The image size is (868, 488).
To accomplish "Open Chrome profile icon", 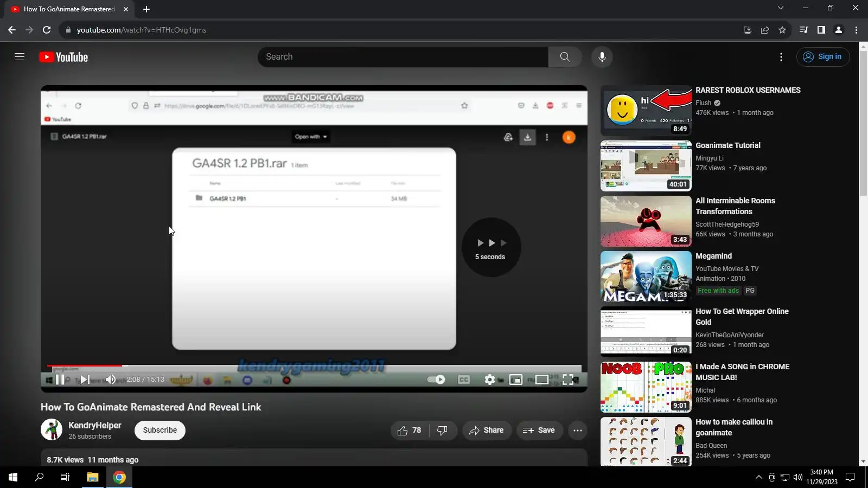I will coord(839,30).
